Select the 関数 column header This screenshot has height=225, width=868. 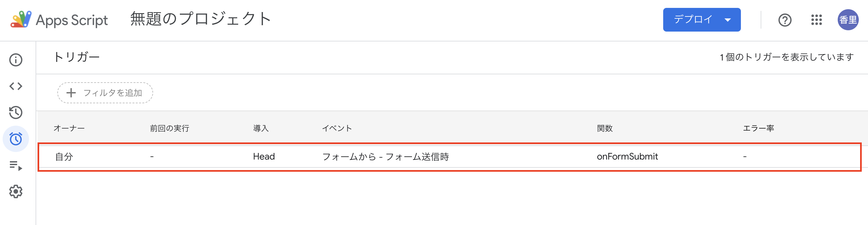[605, 128]
